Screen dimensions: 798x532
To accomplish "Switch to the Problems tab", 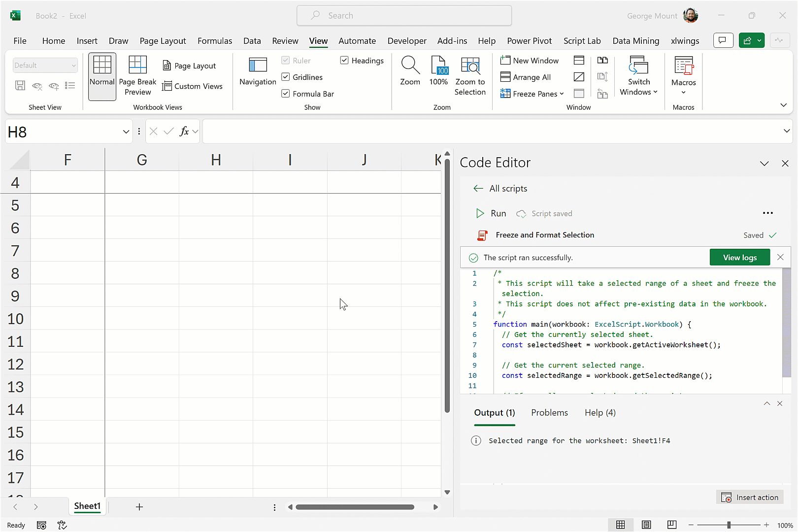I will tap(549, 413).
